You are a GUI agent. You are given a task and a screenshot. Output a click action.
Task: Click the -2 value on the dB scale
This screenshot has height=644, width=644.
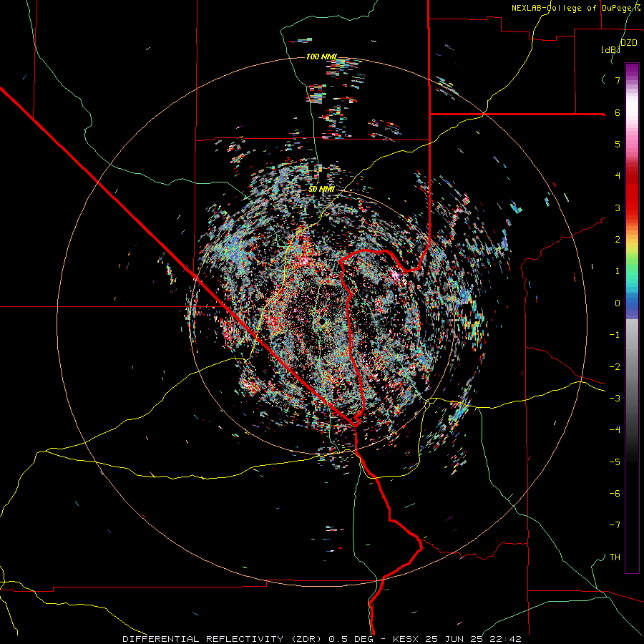tap(615, 367)
